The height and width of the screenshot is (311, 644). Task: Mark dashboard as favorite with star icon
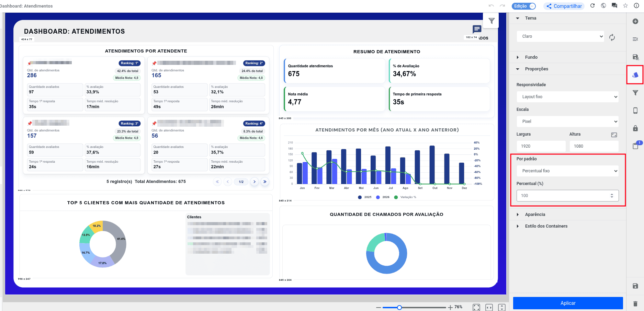click(x=625, y=6)
